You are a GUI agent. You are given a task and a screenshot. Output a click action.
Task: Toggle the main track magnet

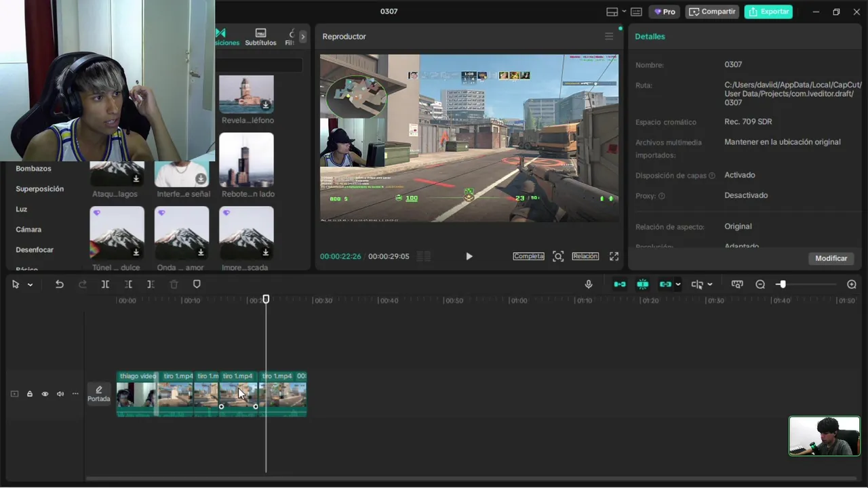[620, 285]
